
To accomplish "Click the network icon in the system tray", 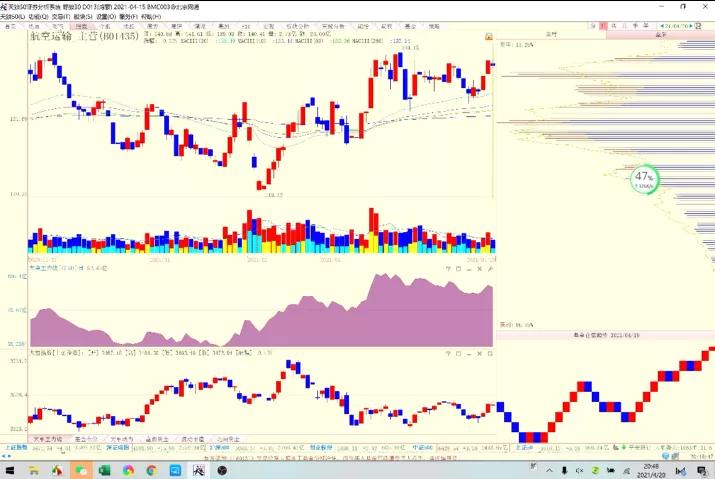I will tap(627, 470).
